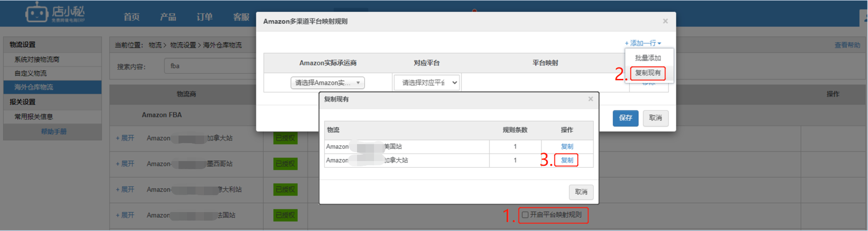Click Amazon 加拿大站 cell in 复制现有 table
868x231 pixels.
(x=407, y=160)
